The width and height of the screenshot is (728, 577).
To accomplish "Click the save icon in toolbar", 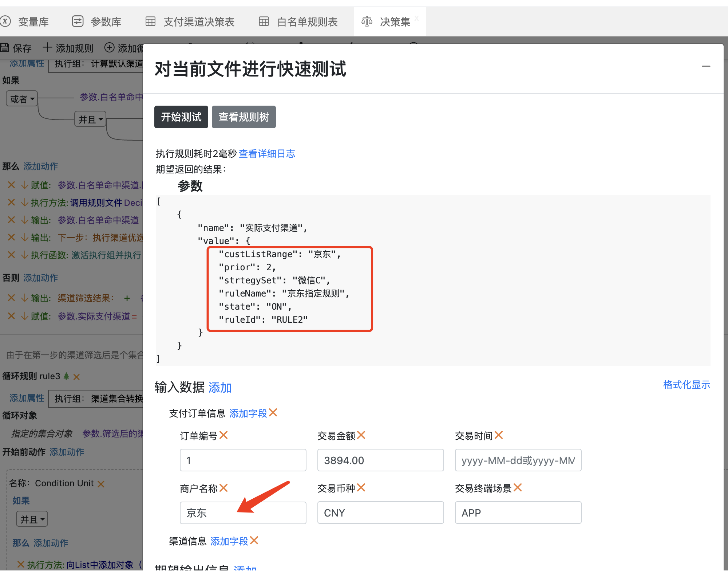I will tap(4, 47).
